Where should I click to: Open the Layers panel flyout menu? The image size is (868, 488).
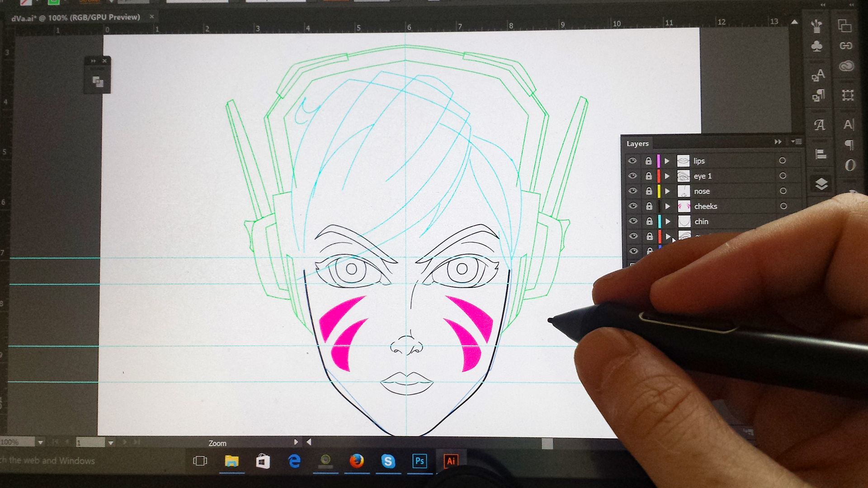pyautogui.click(x=796, y=141)
